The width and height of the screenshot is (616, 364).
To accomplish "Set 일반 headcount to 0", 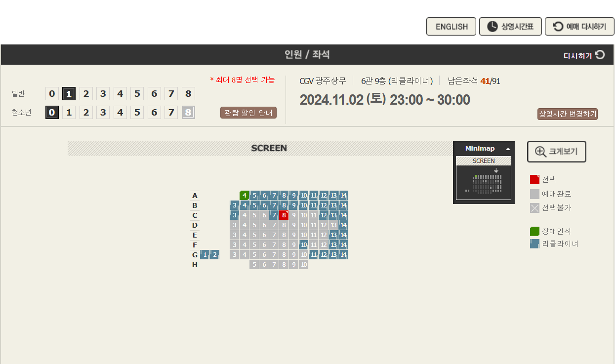I will pos(52,94).
